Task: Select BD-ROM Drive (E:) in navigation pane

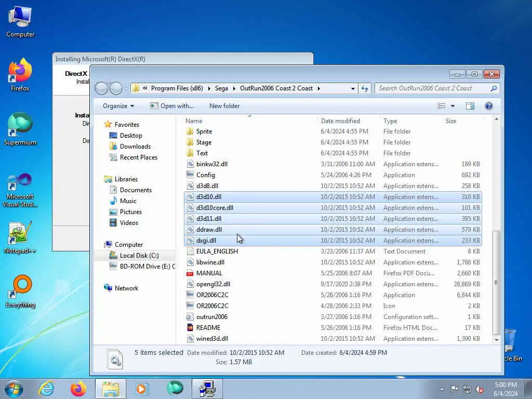Action: tap(147, 267)
